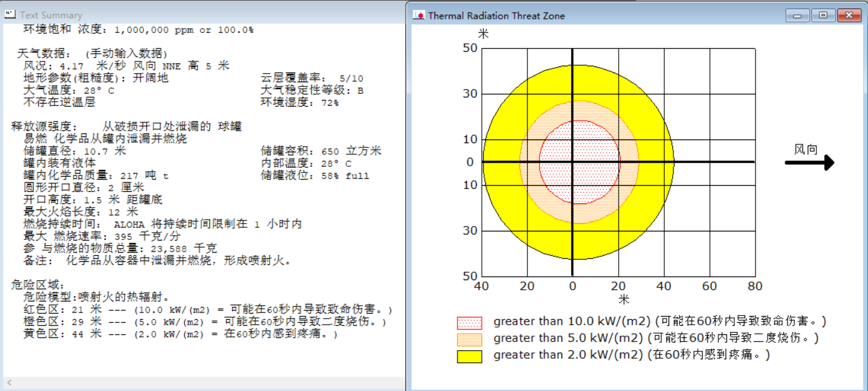Viewport: 868px width, 391px height.
Task: Click the '天气数据: (手动输入数据)' heading
Action: click(92, 54)
